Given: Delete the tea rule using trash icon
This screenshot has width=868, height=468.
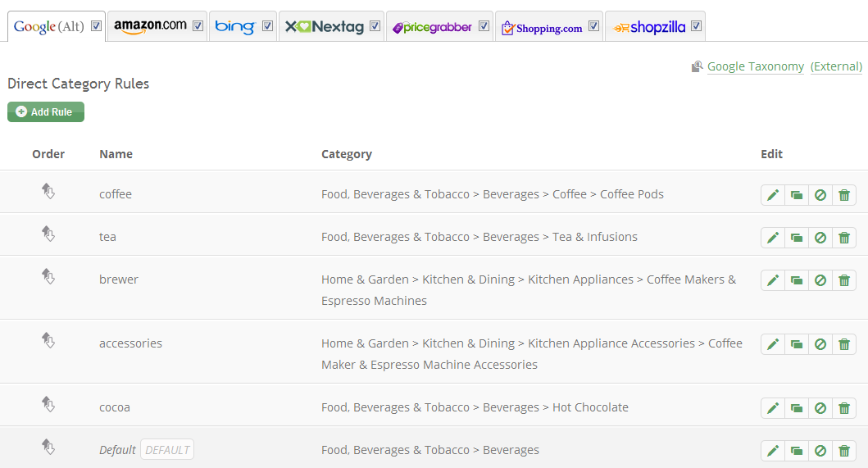Looking at the screenshot, I should click(x=844, y=238).
